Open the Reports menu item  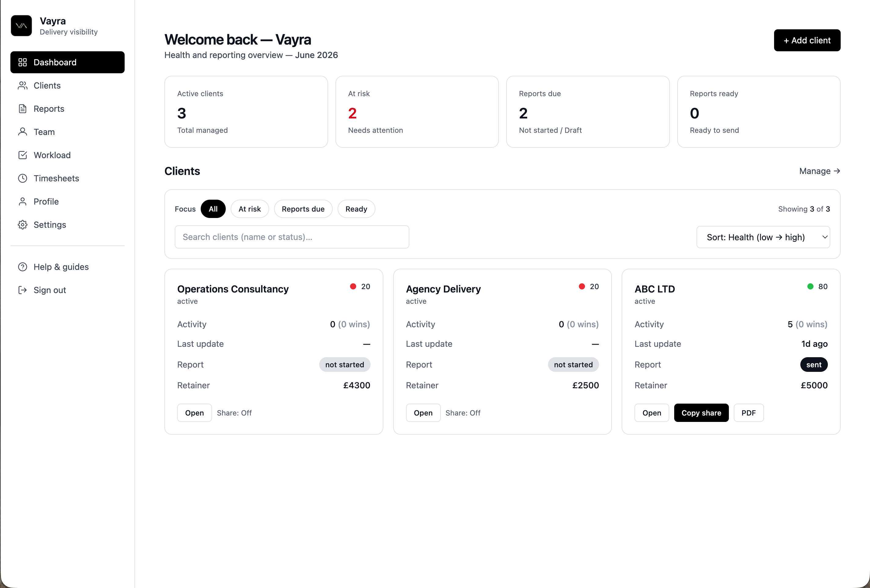point(68,109)
